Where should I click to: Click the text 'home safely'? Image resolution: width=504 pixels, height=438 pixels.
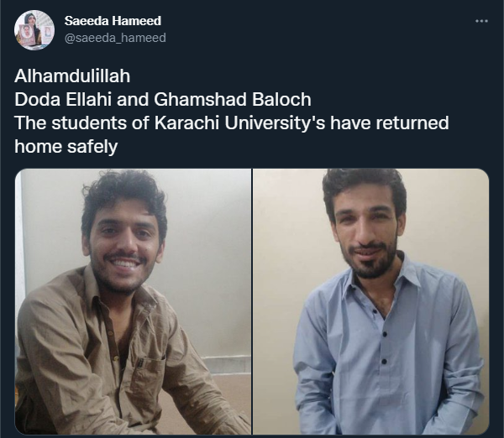click(x=66, y=147)
